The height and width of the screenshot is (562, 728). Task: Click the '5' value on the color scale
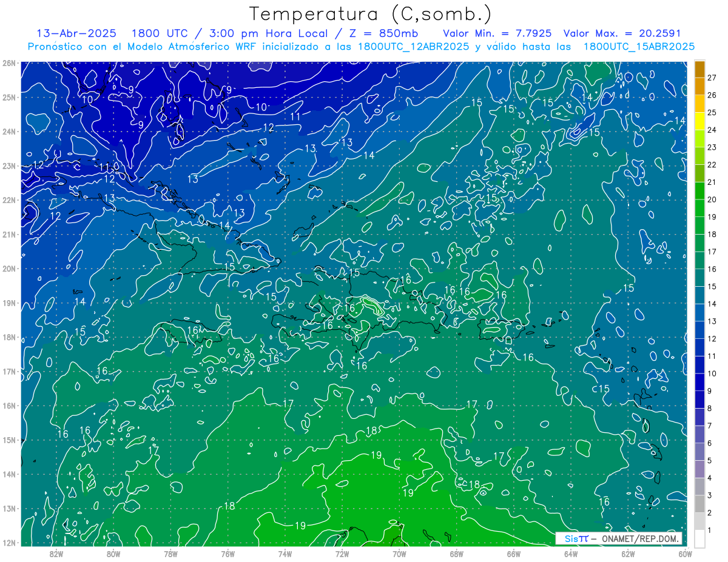click(x=710, y=461)
